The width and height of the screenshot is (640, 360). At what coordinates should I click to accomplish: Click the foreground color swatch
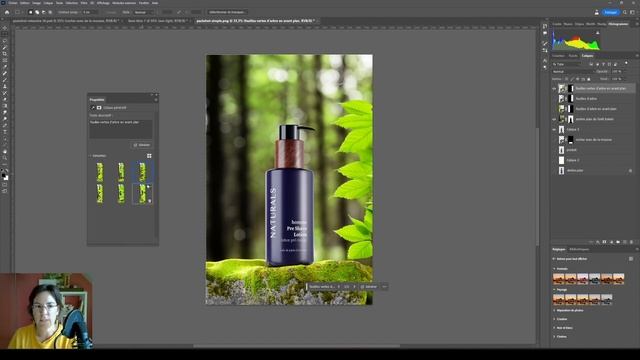[x=3, y=175]
